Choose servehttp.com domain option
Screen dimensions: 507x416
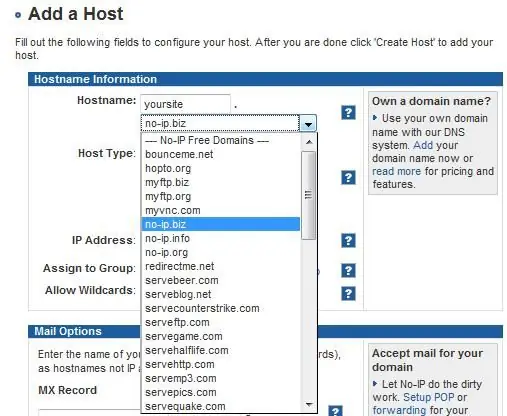pos(221,364)
